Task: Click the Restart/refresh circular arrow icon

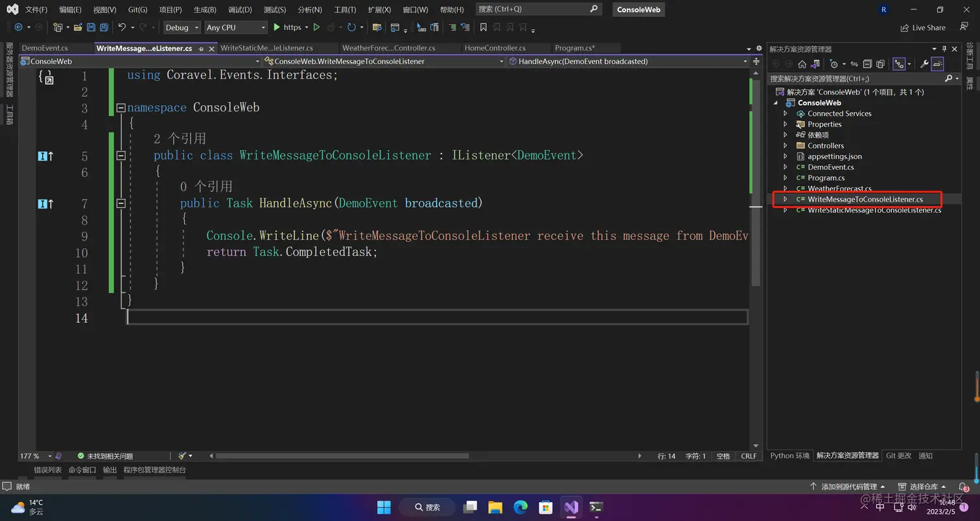Action: (351, 27)
